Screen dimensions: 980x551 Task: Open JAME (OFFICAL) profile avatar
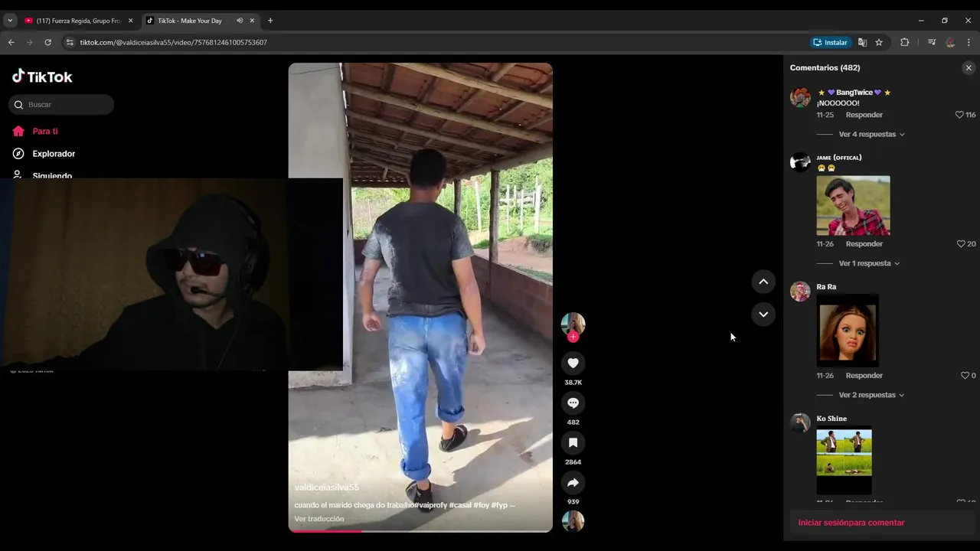[x=800, y=162]
